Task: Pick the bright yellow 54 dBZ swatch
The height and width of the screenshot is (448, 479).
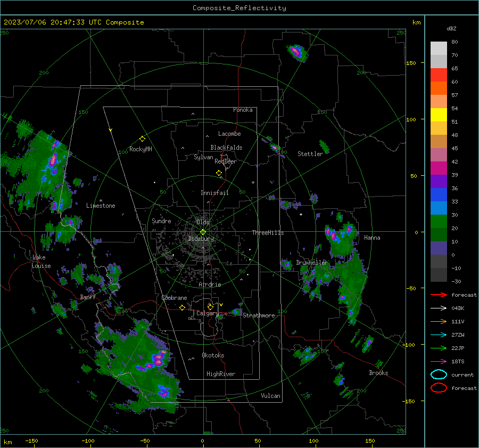Action: 439,115
